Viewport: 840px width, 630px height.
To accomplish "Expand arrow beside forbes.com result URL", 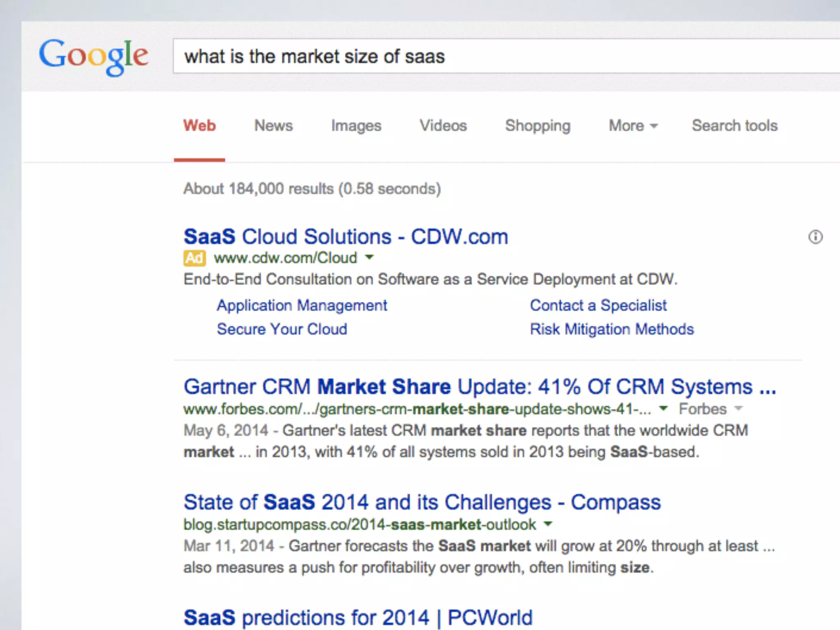I will pyautogui.click(x=663, y=409).
